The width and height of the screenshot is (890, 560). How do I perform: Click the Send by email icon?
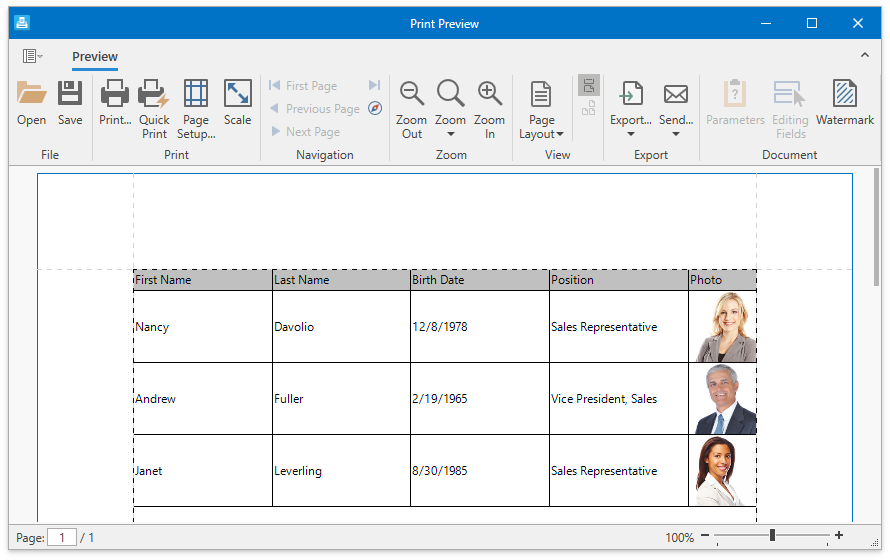pos(675,94)
